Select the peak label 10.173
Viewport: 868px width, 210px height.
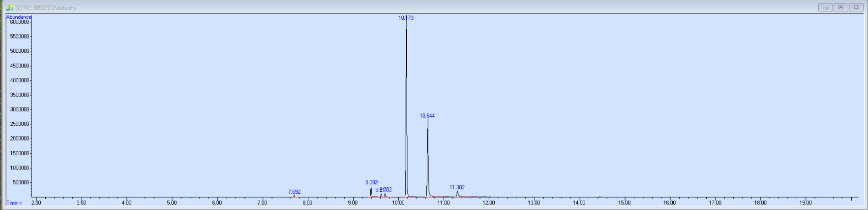click(406, 18)
